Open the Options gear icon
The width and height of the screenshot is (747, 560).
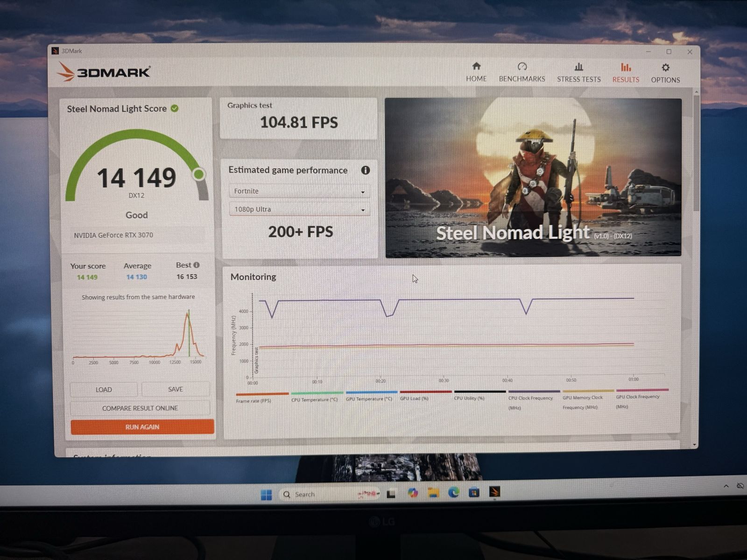point(665,68)
